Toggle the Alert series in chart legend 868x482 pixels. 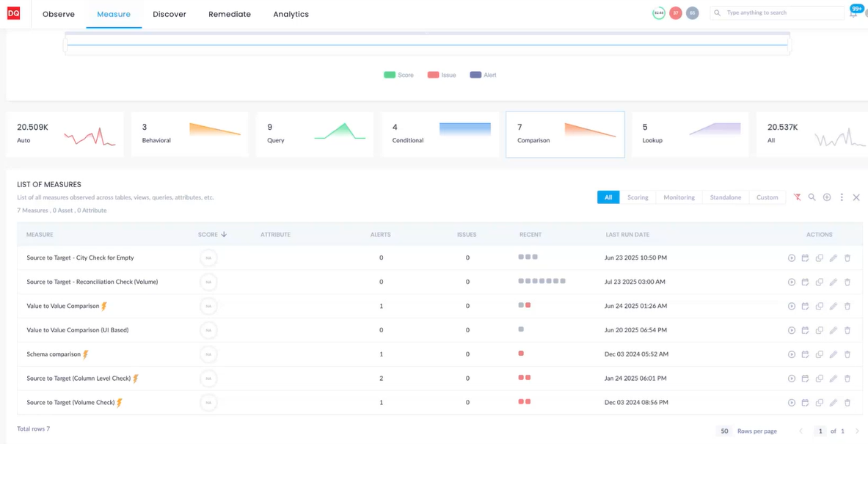[x=484, y=76]
